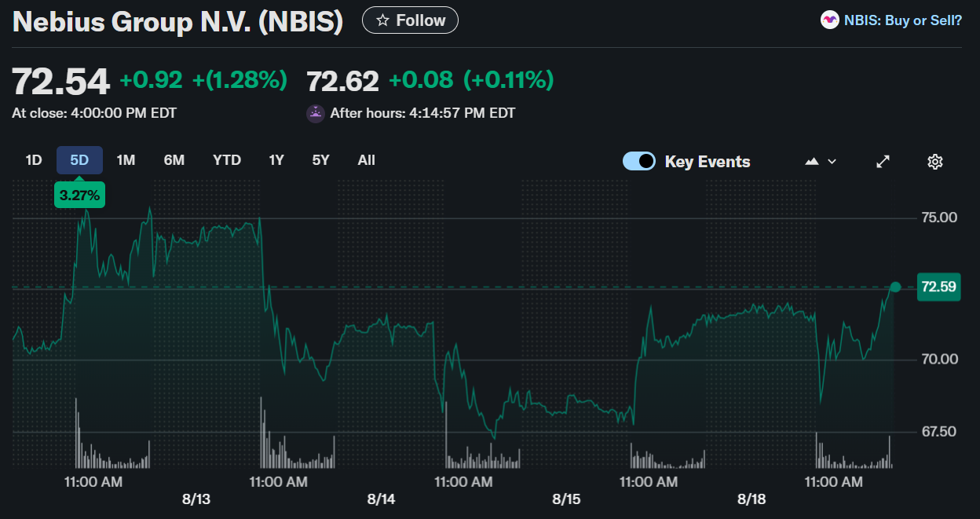Click the 72.59 current price label
Screen dimensions: 980x519
(x=939, y=287)
